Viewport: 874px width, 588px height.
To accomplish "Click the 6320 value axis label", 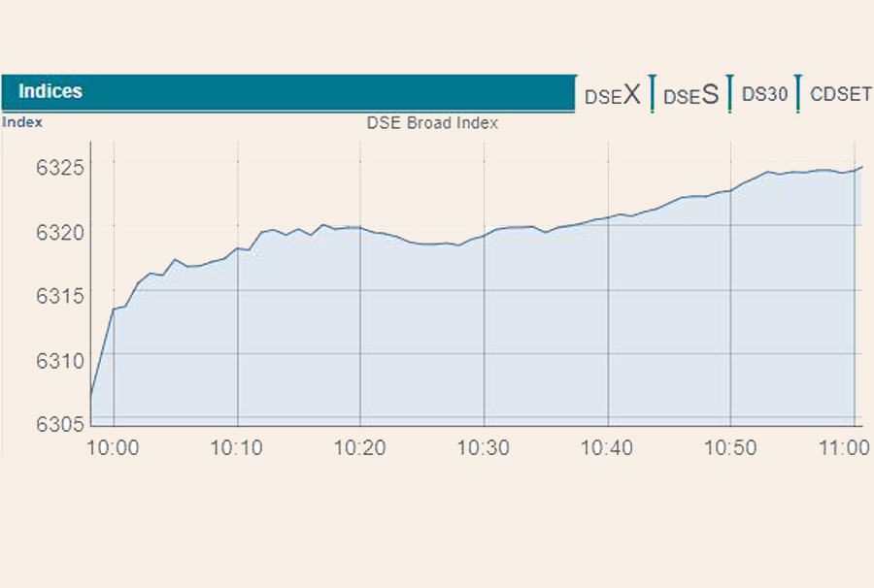I will (61, 232).
